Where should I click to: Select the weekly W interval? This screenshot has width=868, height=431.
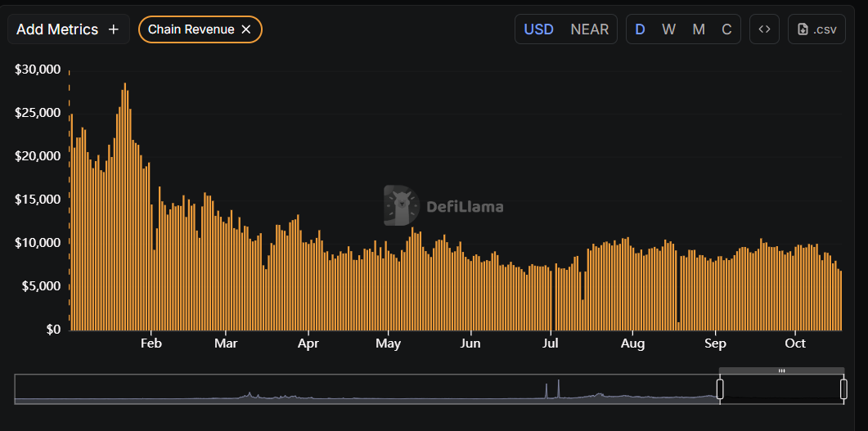point(668,29)
